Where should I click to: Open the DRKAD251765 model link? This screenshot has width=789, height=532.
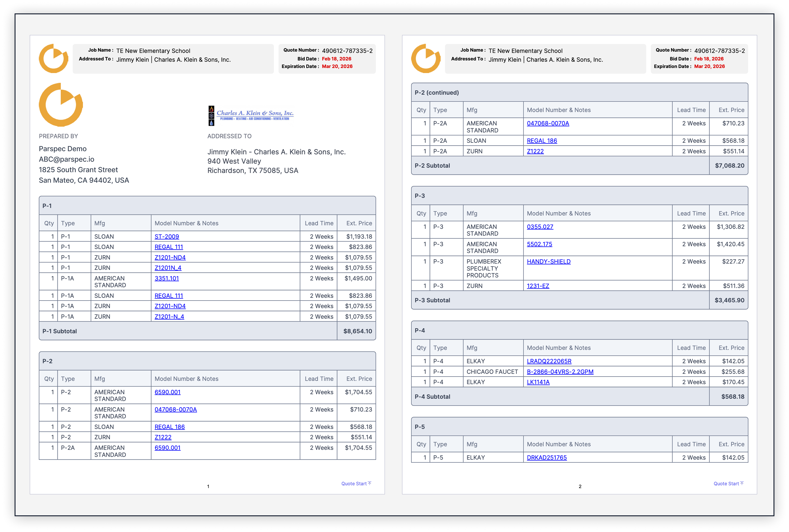[x=547, y=458]
